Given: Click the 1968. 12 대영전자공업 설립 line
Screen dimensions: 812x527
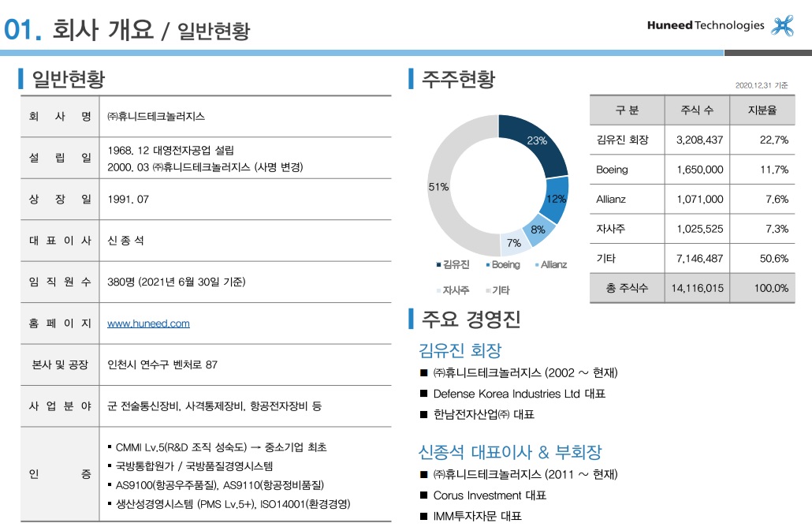Looking at the screenshot, I should point(170,150).
